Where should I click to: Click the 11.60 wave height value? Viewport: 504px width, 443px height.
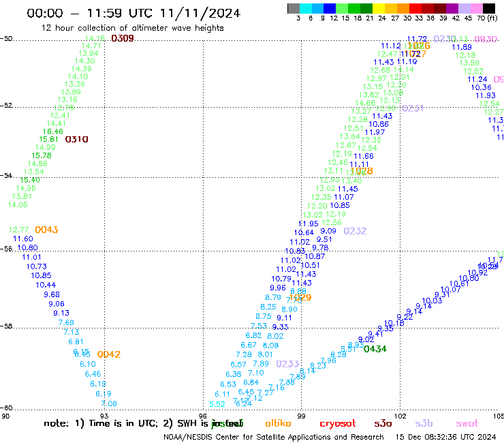[x=23, y=239]
